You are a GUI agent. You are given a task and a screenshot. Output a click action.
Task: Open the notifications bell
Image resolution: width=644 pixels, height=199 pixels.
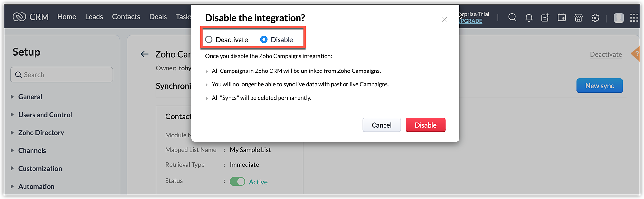tap(529, 18)
